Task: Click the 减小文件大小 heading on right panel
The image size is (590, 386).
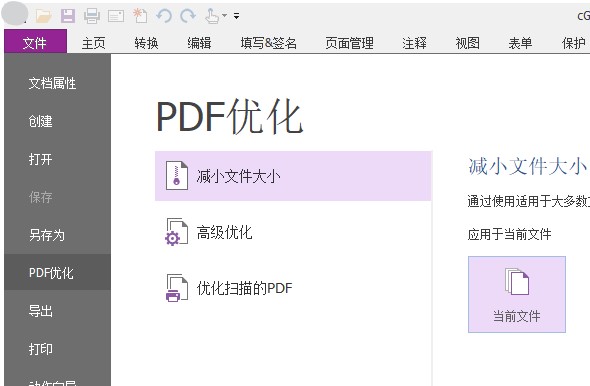Action: (x=528, y=166)
